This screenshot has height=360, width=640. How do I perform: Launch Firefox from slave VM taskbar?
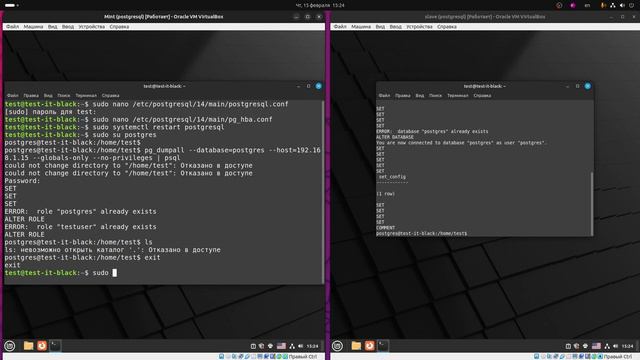click(369, 346)
